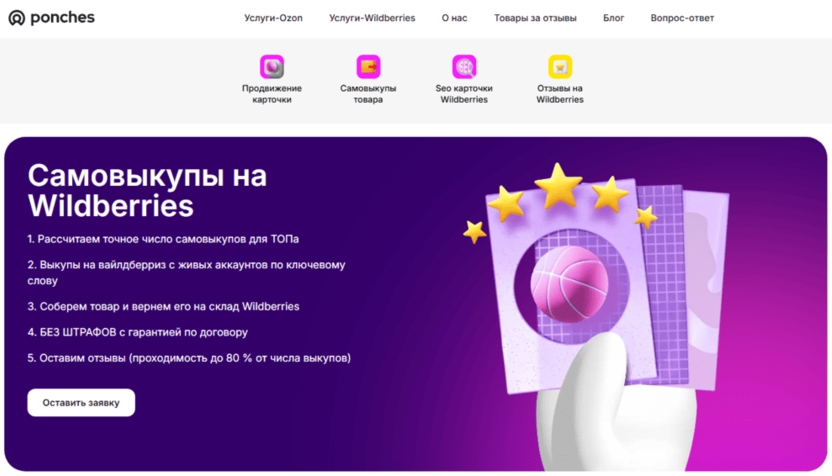The height and width of the screenshot is (476, 832).
Task: Click the line about выкупы с живых аккаунтов
Action: pos(186,273)
